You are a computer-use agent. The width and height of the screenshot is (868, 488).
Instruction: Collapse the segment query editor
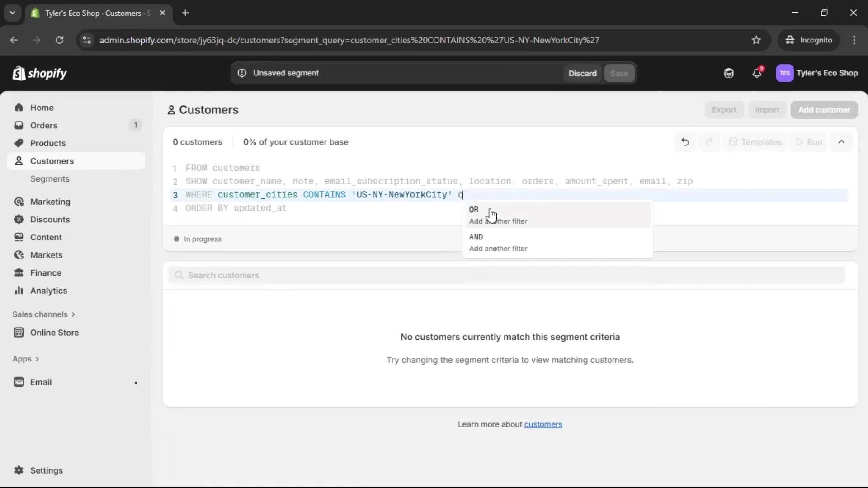click(x=841, y=141)
